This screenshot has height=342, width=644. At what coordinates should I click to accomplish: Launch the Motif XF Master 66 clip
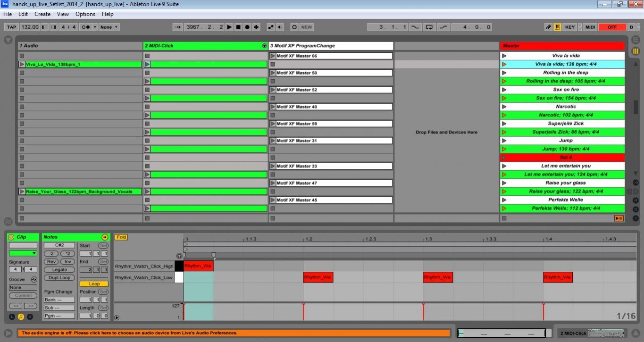(272, 56)
